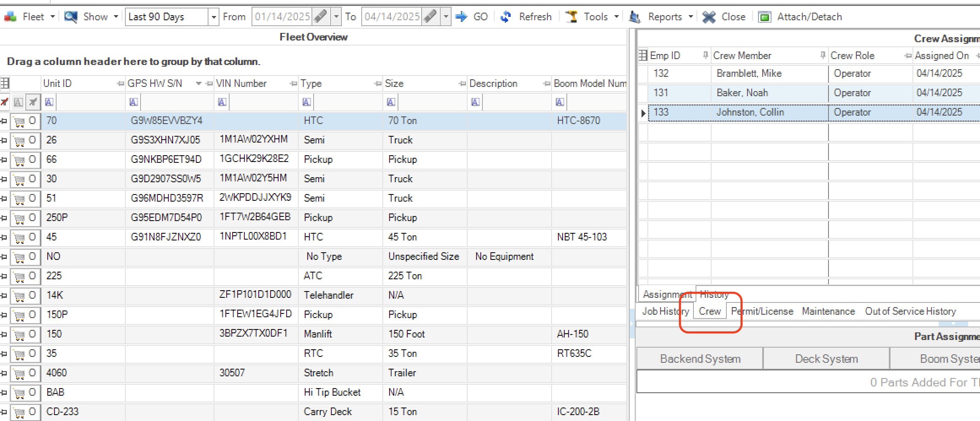This screenshot has height=421, width=980.
Task: Click the cart icon for unit 250P
Action: (x=19, y=219)
